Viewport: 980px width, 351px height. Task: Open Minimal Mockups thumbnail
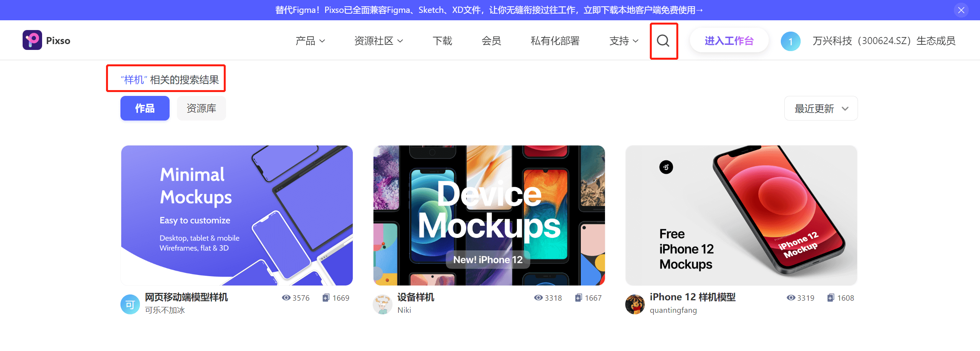point(237,215)
